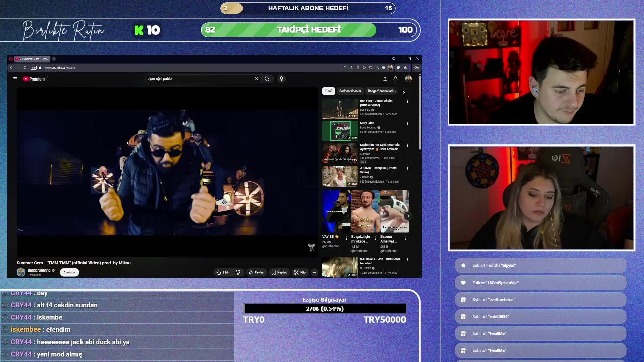Select the Tümü filter chip
The width and height of the screenshot is (644, 362).
tap(329, 91)
